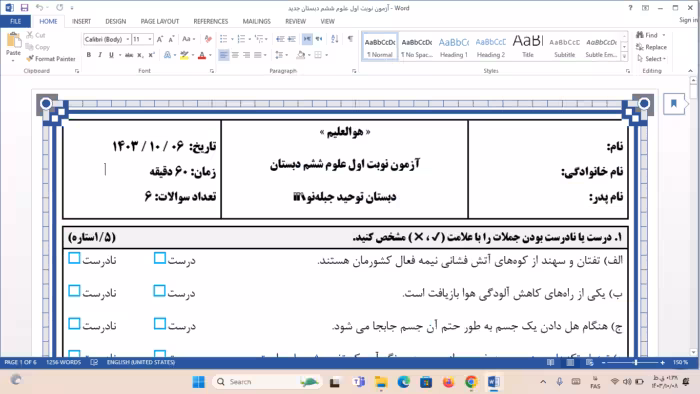
Task: Check the درست box for question الف
Action: pyautogui.click(x=160, y=258)
